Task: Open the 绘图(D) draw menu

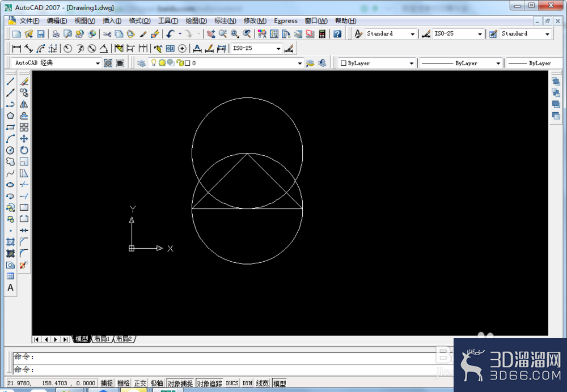Action: [196, 20]
